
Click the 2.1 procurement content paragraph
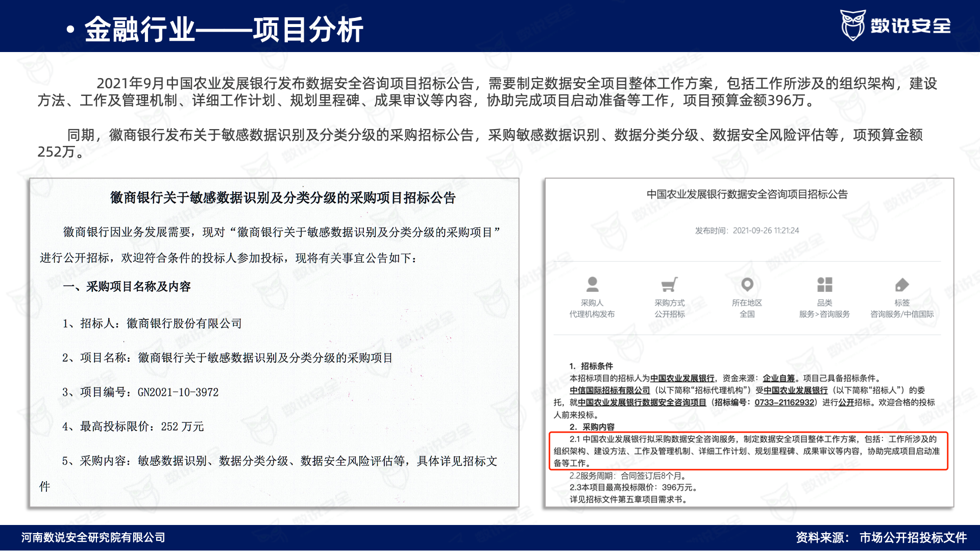pyautogui.click(x=748, y=451)
